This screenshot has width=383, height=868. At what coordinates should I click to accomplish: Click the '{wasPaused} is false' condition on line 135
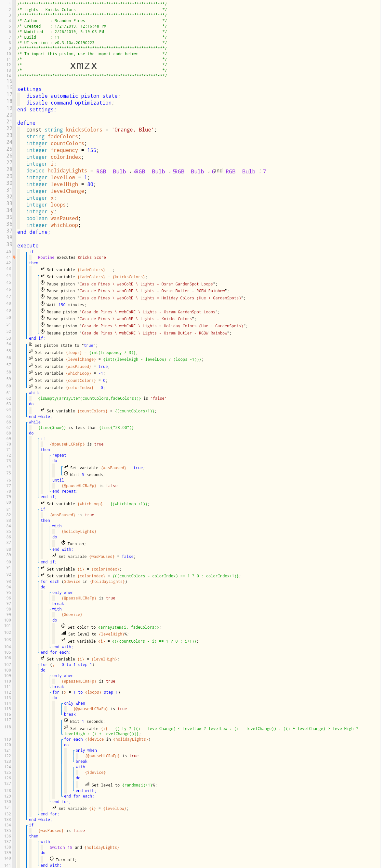[x=61, y=830]
